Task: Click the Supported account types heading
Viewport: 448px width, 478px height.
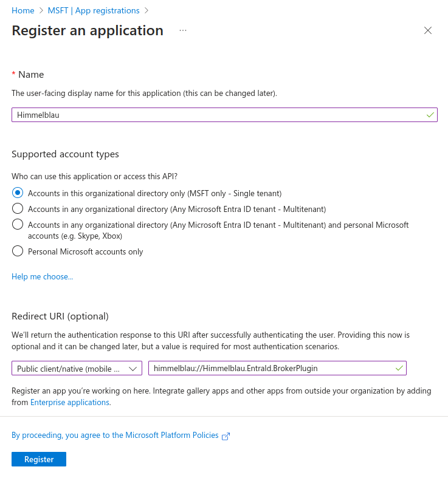Action: (65, 154)
